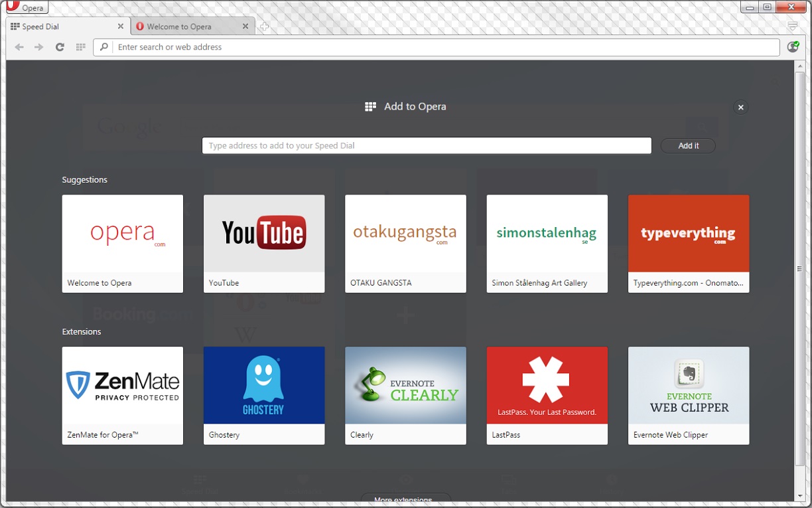
Task: Open a new tab with plus icon
Action: (x=264, y=27)
